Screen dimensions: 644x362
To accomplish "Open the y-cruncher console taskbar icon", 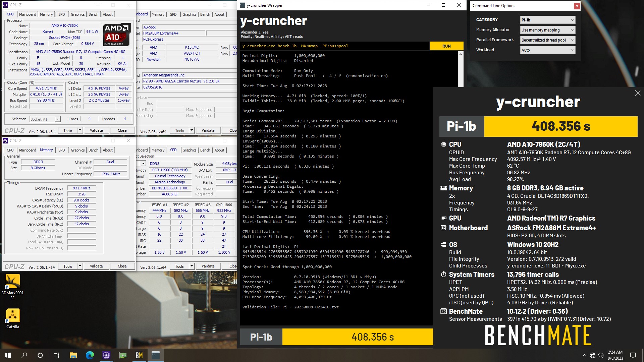I will [x=155, y=355].
